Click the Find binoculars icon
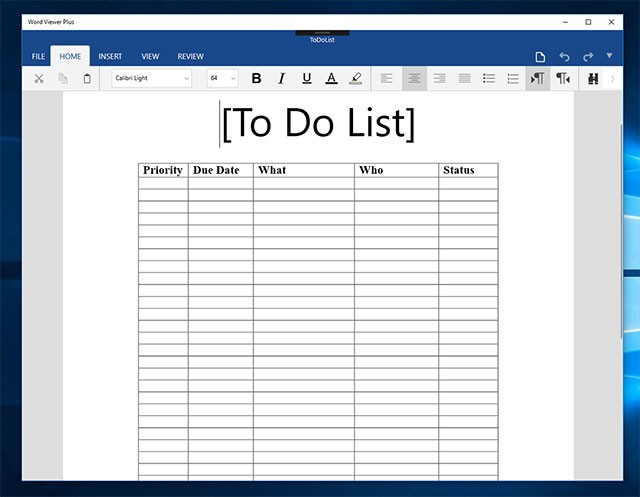The image size is (640, 497). [592, 78]
